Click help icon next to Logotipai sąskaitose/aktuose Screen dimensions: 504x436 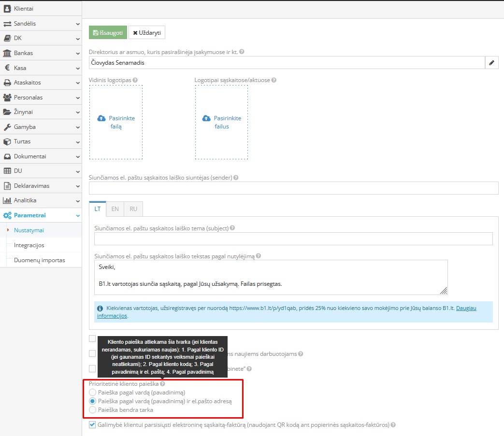click(x=274, y=80)
